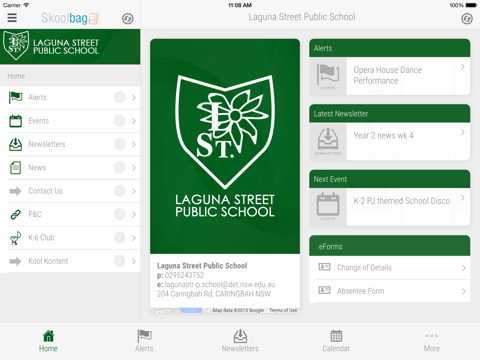Switch to Alerts tab in bottom bar

point(144,341)
